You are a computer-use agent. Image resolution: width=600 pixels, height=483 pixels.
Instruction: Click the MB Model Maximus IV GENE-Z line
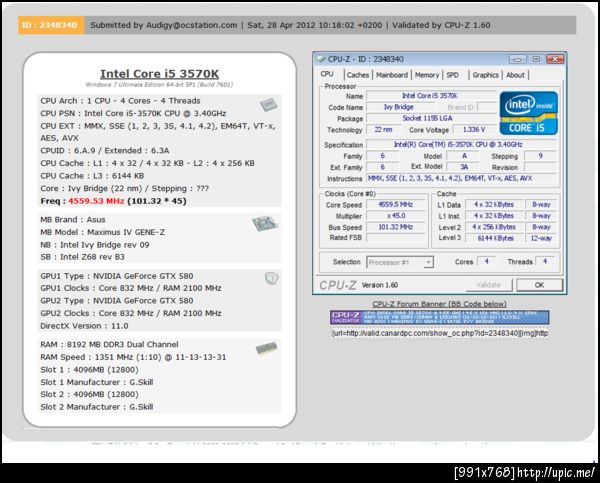click(103, 232)
